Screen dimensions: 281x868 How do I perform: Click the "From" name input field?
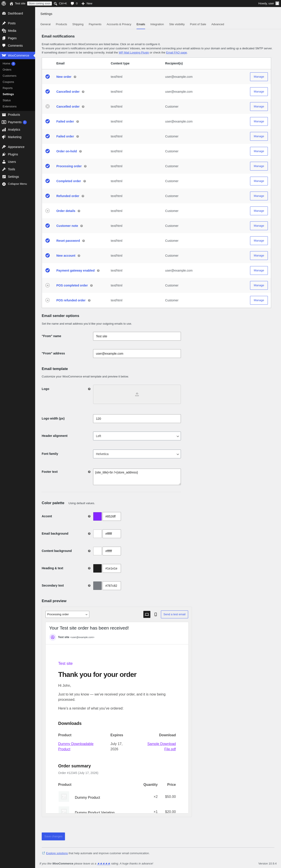[137, 336]
